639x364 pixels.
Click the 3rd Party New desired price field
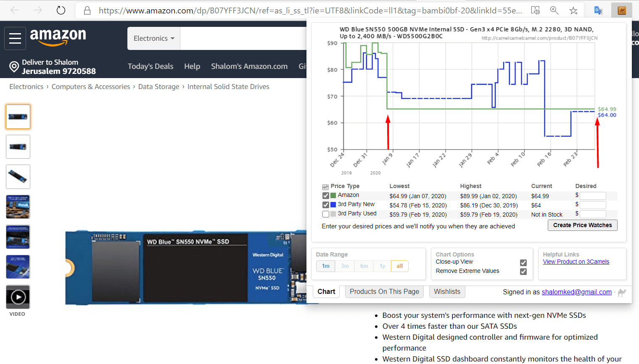click(593, 205)
